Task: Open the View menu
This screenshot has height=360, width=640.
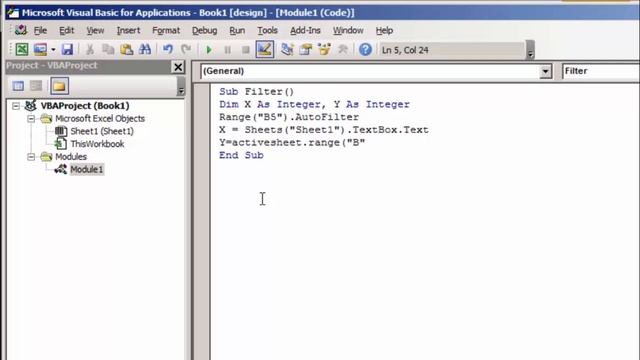Action: tap(95, 31)
